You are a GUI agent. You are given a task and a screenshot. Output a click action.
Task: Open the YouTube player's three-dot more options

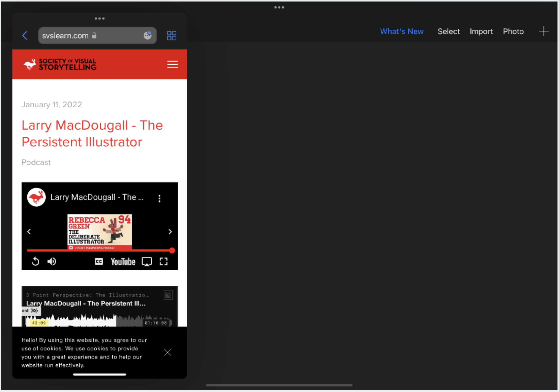coord(159,198)
